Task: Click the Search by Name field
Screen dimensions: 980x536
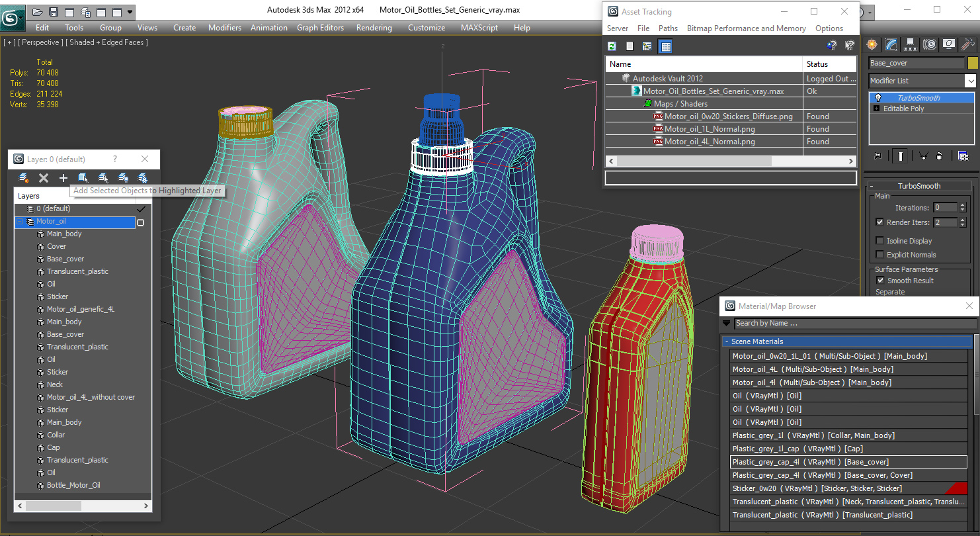Action: (856, 324)
